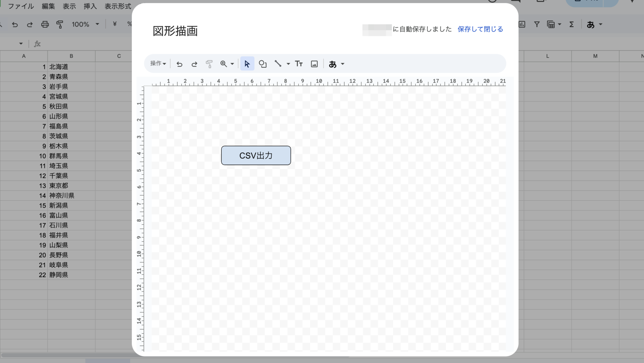
Task: Click the paint format icon in drawing toolbar
Action: (209, 64)
